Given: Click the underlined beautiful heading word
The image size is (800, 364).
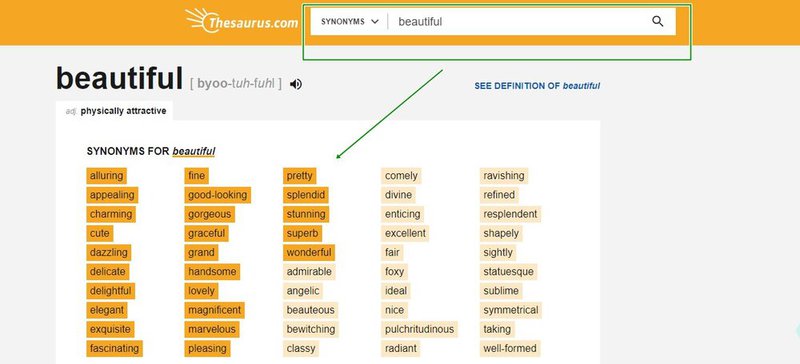Looking at the screenshot, I should (x=194, y=152).
